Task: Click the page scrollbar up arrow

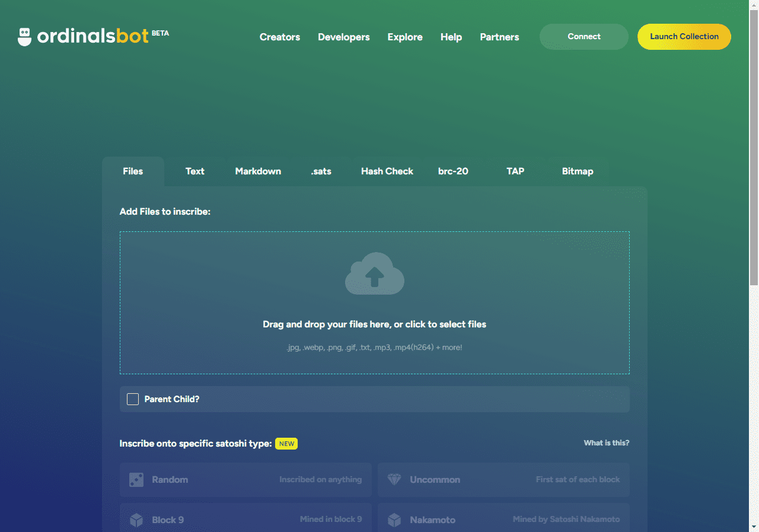Action: click(754, 5)
